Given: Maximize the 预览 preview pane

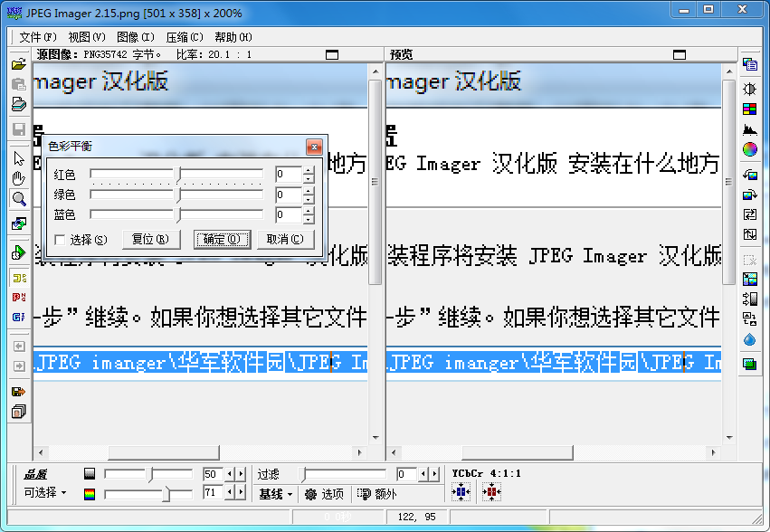Looking at the screenshot, I should click(680, 54).
